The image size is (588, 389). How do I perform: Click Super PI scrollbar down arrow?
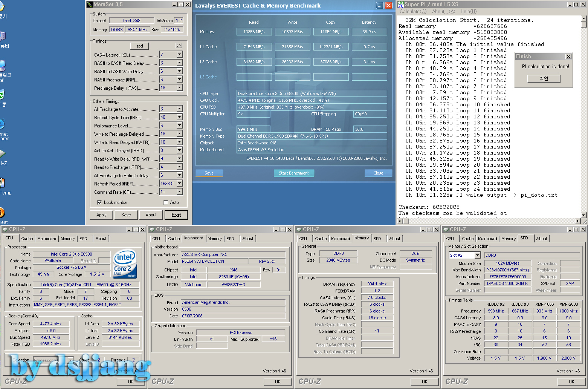[x=584, y=215]
